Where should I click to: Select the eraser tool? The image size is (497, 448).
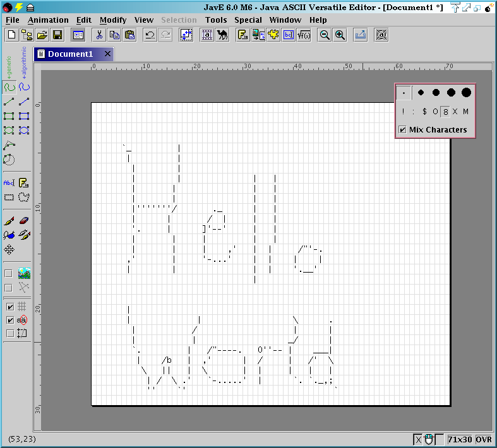click(24, 221)
